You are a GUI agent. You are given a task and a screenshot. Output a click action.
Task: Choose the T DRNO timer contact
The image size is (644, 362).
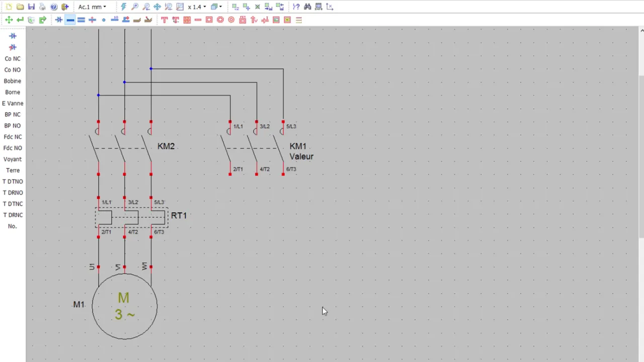(13, 193)
